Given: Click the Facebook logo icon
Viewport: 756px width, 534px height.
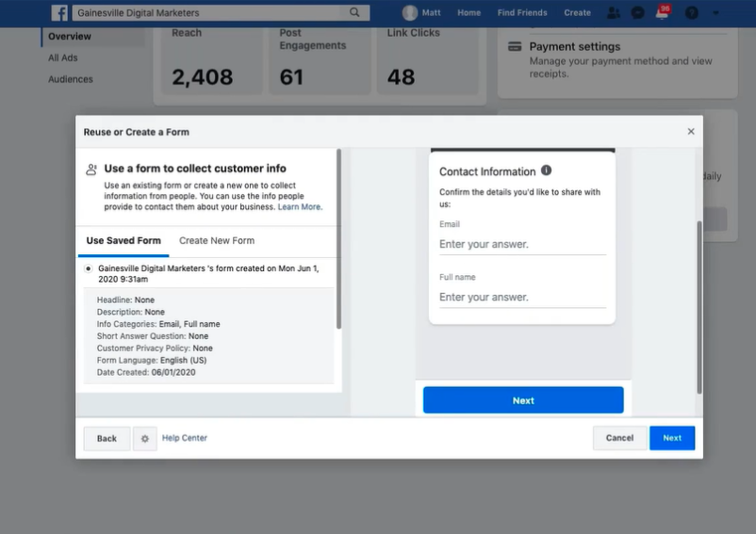Looking at the screenshot, I should pos(59,13).
